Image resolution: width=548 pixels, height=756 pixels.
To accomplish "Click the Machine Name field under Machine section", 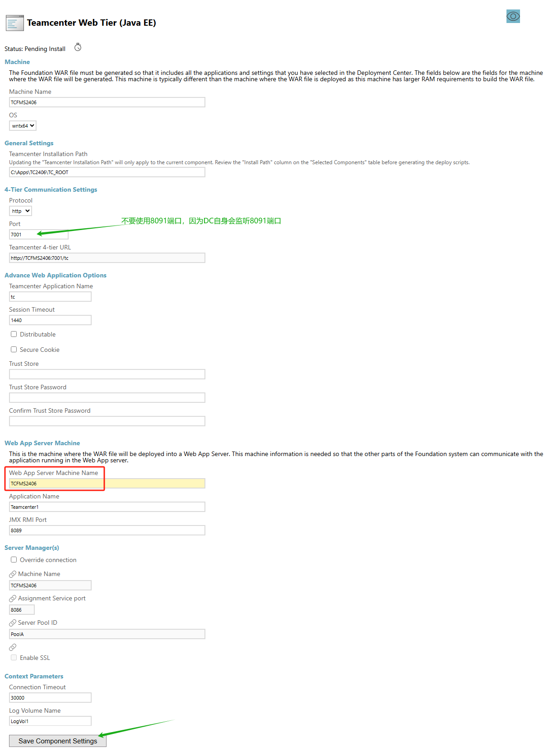I will pos(107,102).
